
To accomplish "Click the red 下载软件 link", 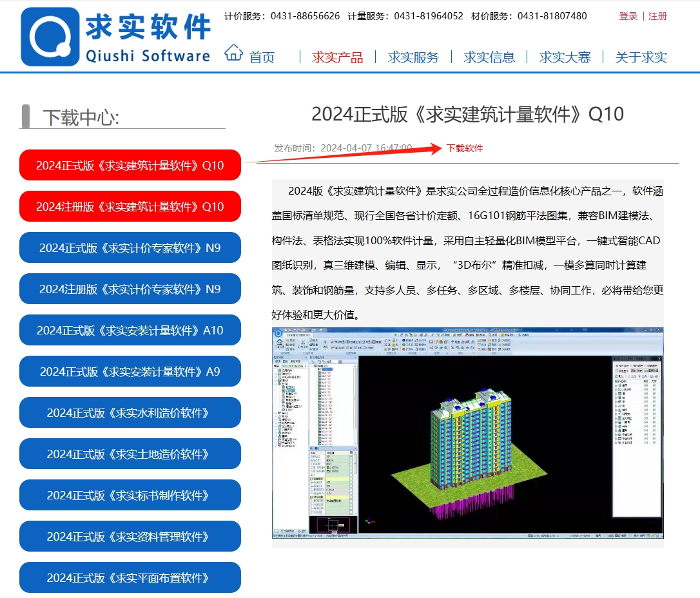I will [465, 148].
